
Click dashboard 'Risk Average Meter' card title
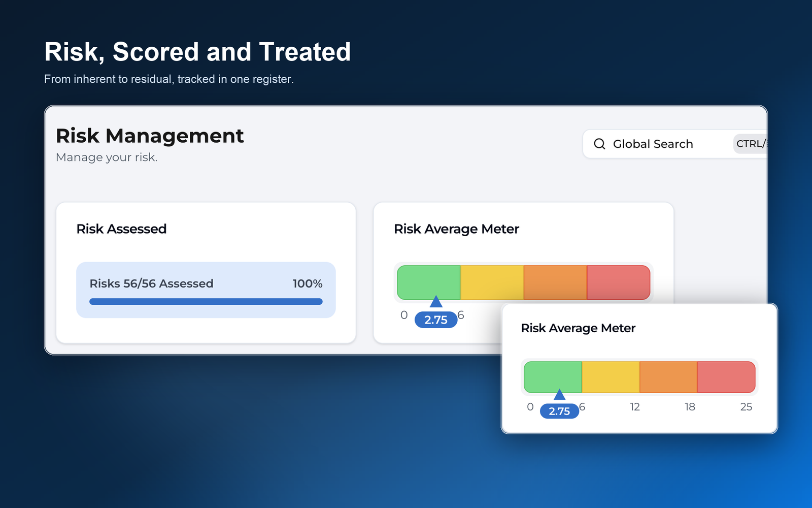click(456, 229)
